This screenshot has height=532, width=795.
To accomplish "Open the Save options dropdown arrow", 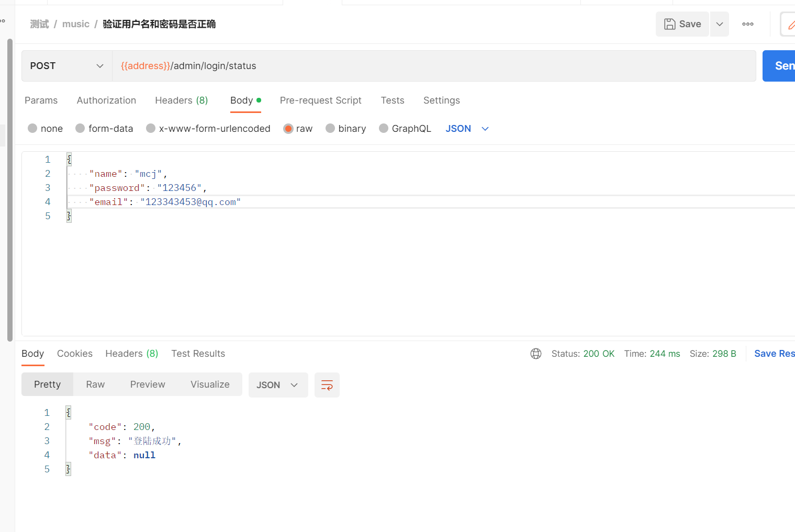I will point(720,24).
